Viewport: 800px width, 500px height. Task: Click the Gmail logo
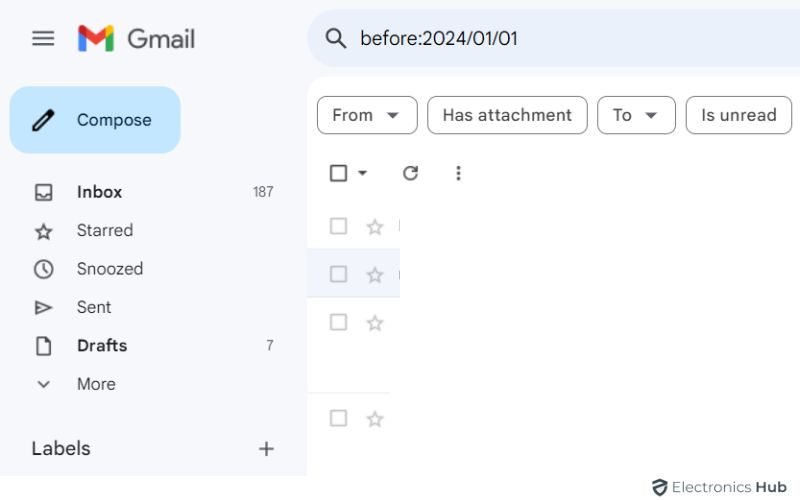click(136, 39)
